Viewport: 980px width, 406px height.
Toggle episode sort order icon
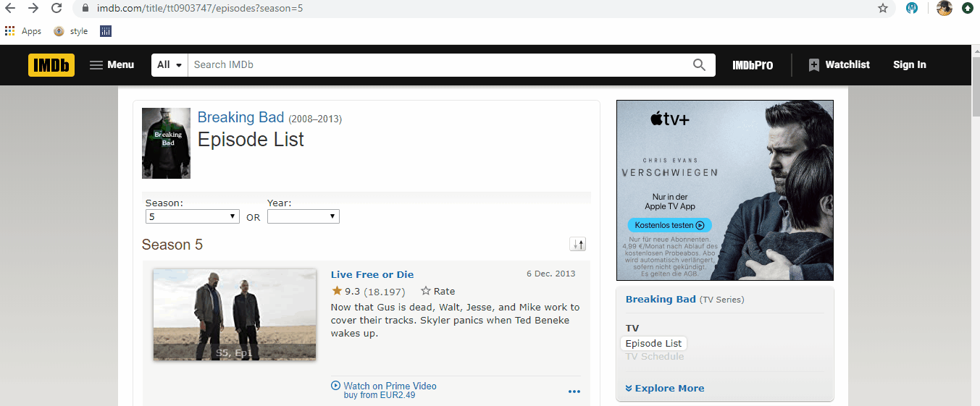(x=578, y=244)
